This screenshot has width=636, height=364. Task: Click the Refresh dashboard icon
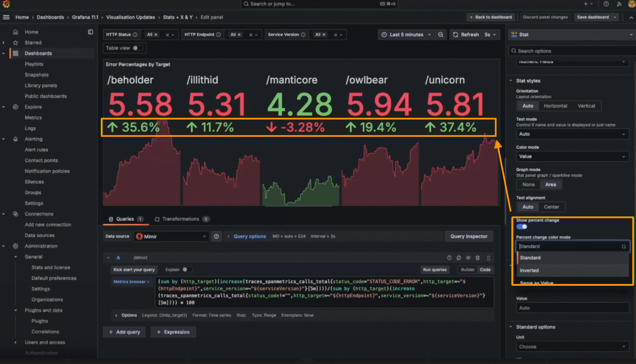click(x=456, y=34)
